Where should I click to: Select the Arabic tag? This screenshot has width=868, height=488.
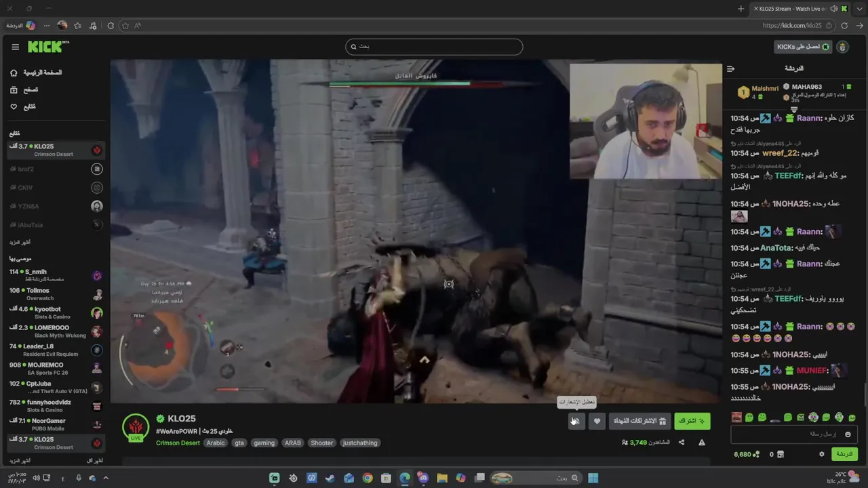(216, 443)
